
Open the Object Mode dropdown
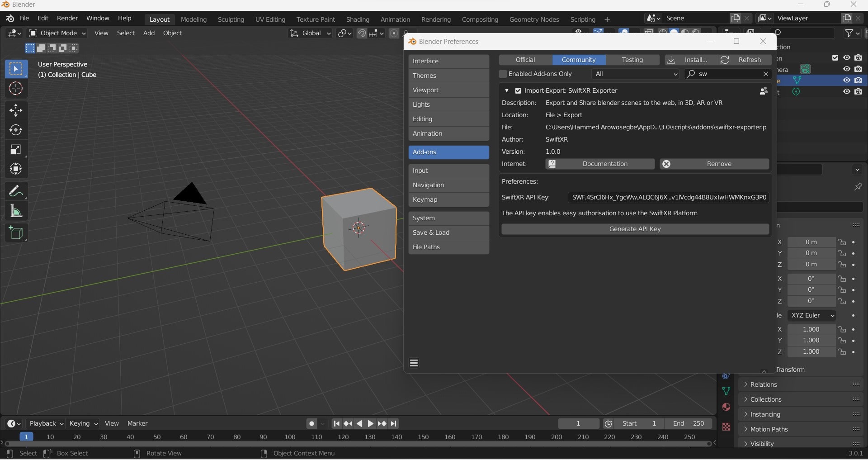click(x=57, y=33)
